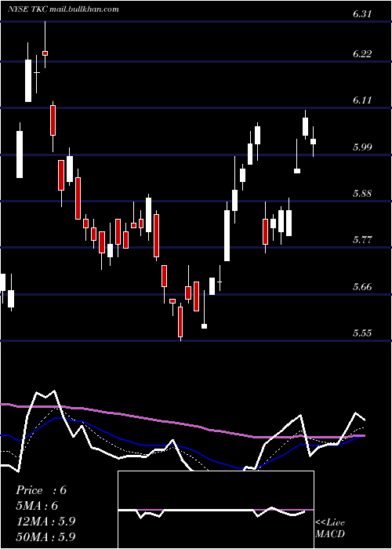
Task: Click the 5.66 price axis label
Action: pyautogui.click(x=362, y=287)
